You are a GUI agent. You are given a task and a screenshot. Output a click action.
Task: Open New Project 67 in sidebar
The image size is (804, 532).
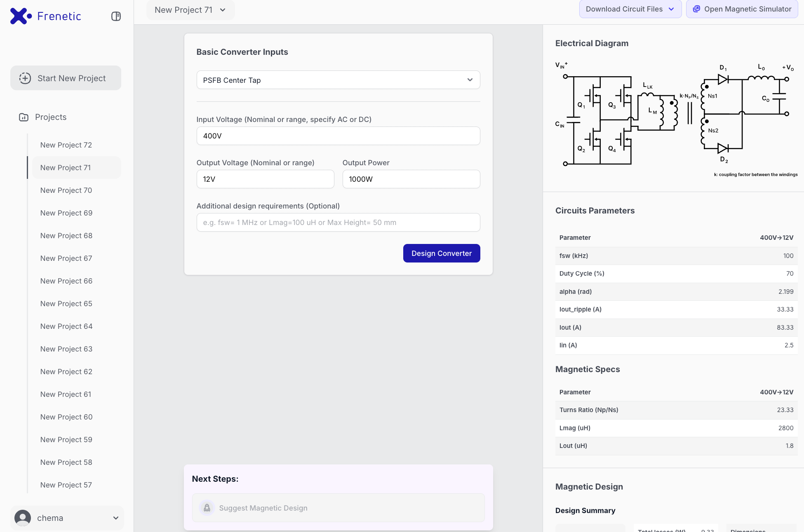tap(77, 258)
